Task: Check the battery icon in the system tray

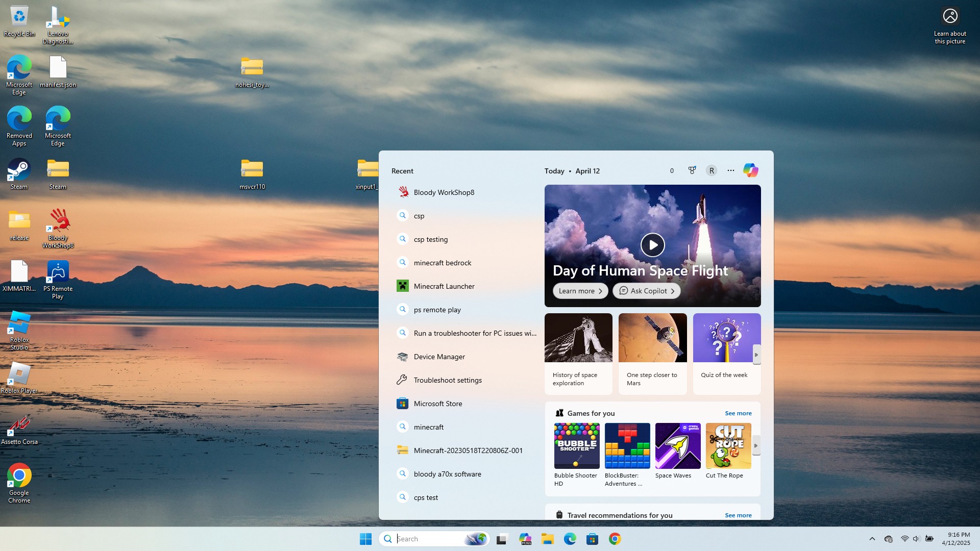Action: tap(929, 539)
